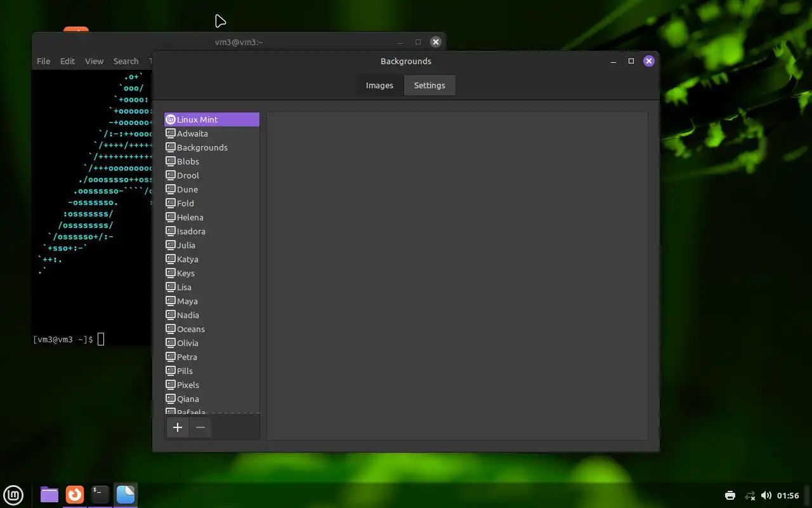Screen dimensions: 812x508
Task: Click the Backgrounds app taskbar icon
Action: click(x=126, y=495)
